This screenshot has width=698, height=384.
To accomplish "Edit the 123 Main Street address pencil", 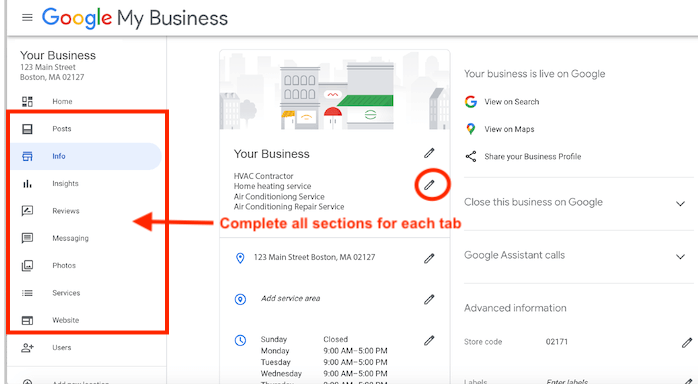I will coord(429,258).
